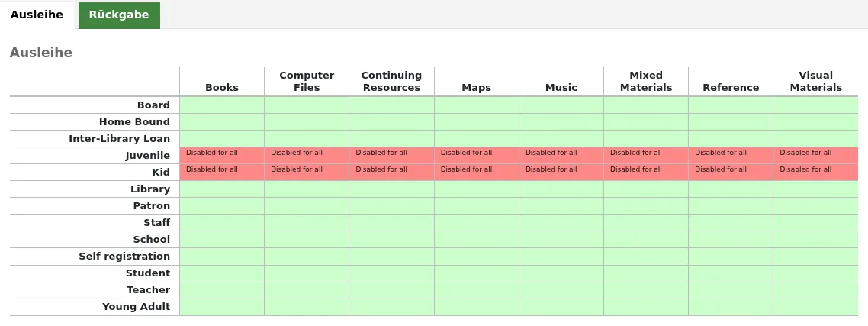This screenshot has width=868, height=326.
Task: Click the Continuing Resources column header
Action: [x=391, y=82]
